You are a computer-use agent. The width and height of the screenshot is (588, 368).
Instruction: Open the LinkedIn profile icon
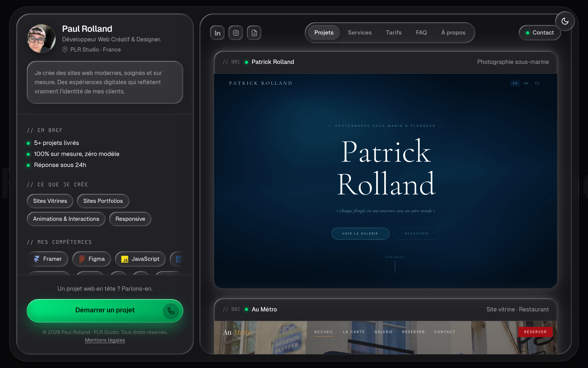pos(217,33)
